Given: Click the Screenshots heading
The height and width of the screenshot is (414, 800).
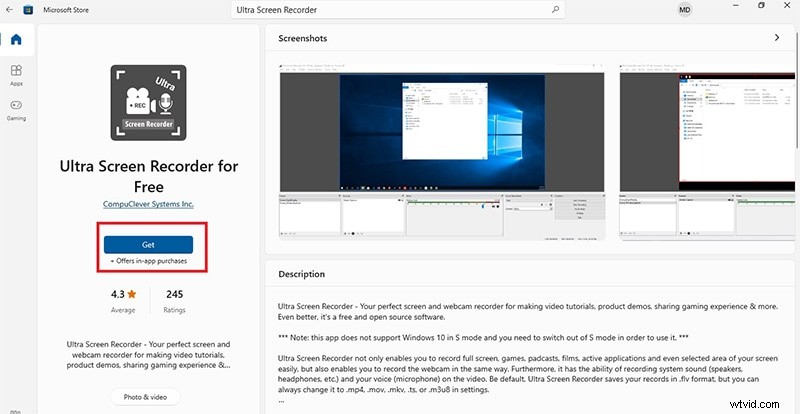Looking at the screenshot, I should [303, 38].
